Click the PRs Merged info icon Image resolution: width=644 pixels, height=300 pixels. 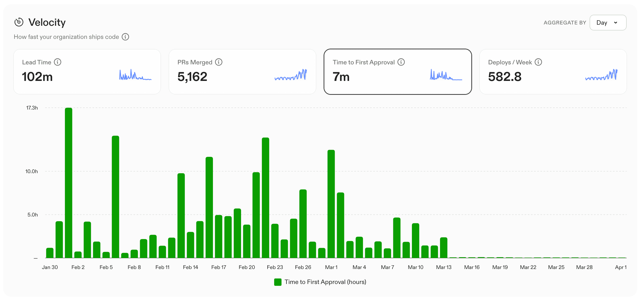coord(219,62)
